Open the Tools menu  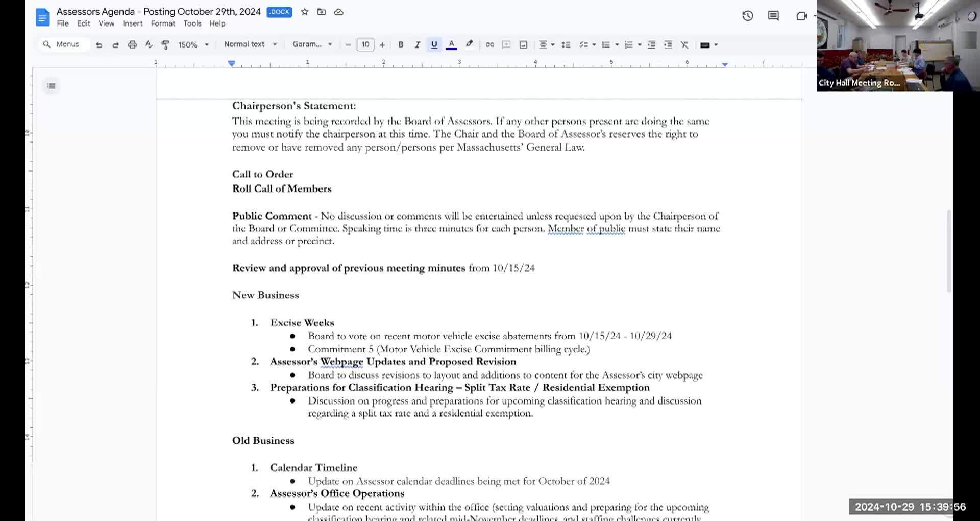click(192, 23)
